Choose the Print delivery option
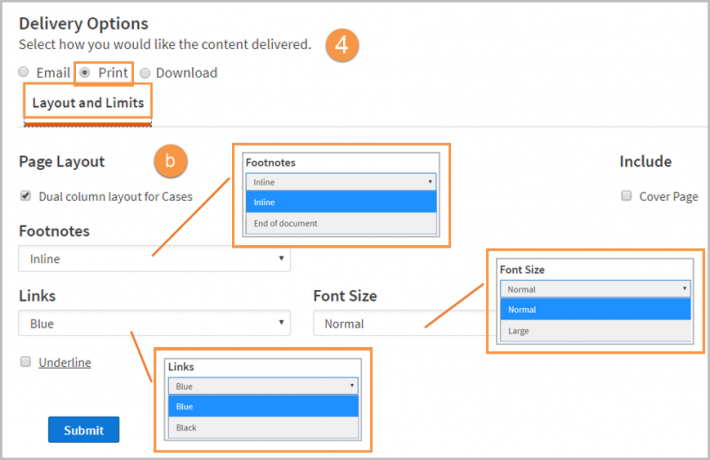Screen dimensions: 710x460 click(85, 72)
